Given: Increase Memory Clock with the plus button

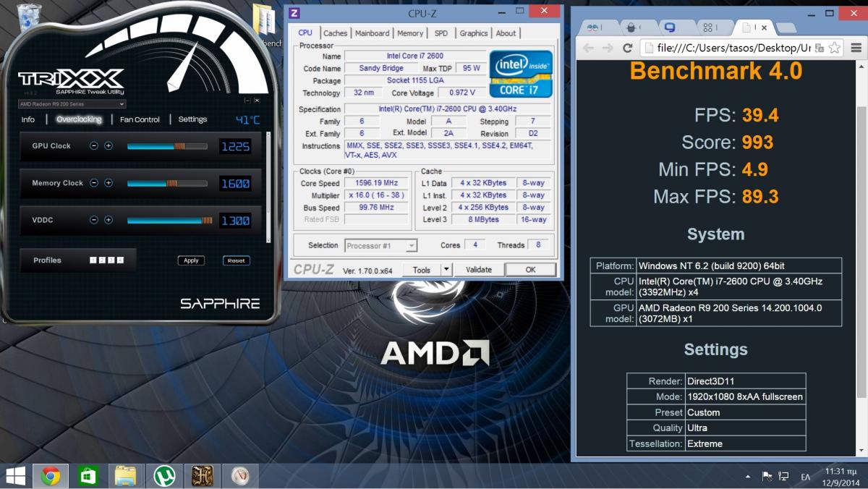Looking at the screenshot, I should (109, 183).
